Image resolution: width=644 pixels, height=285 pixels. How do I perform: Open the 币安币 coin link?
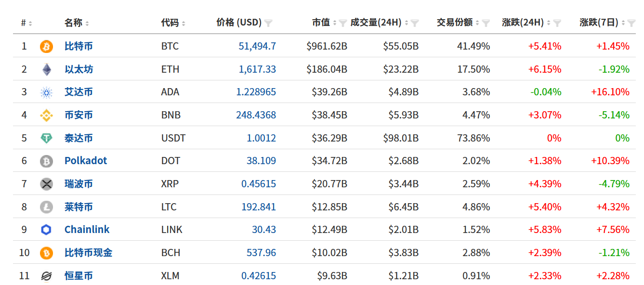(79, 115)
